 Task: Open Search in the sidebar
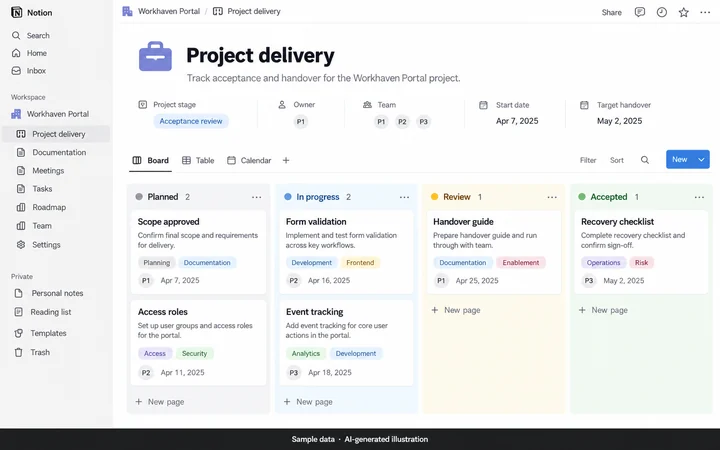click(x=31, y=35)
